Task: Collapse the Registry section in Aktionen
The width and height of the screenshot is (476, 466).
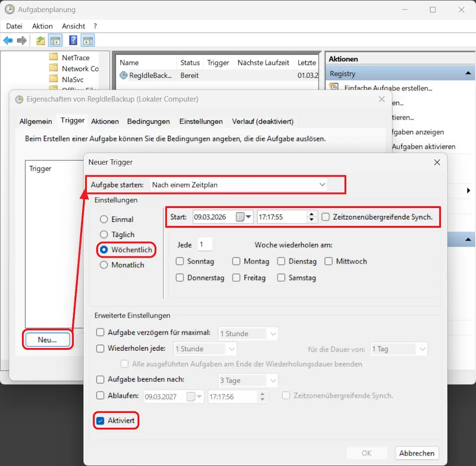Action: (467, 73)
